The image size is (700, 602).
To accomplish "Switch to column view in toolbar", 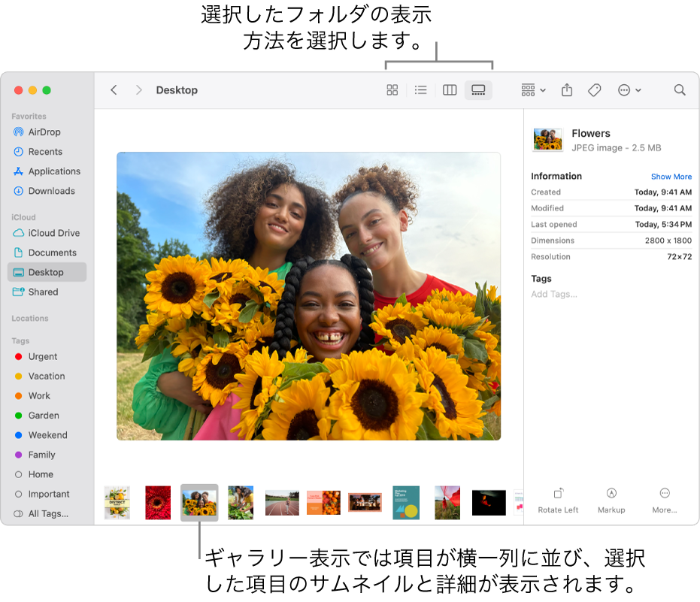I will coord(450,90).
